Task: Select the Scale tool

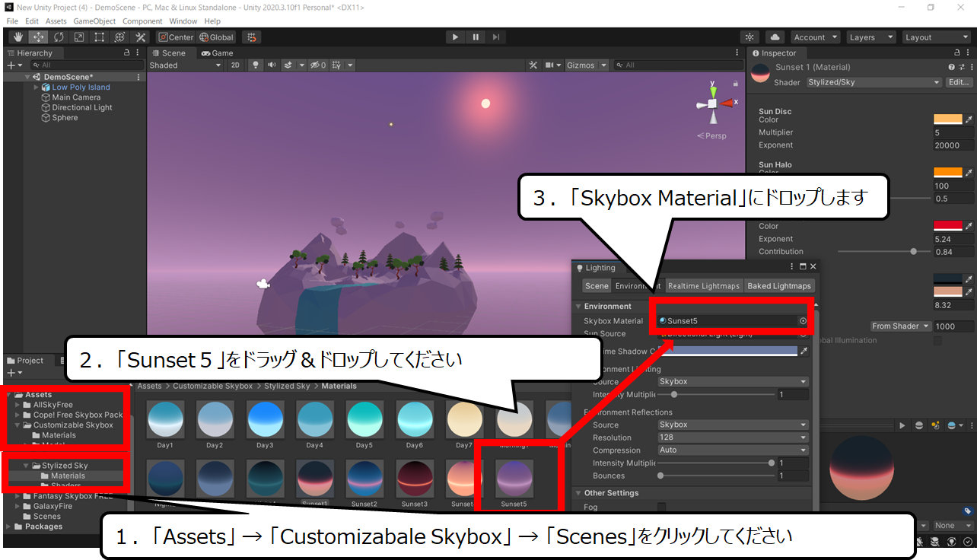Action: point(79,37)
